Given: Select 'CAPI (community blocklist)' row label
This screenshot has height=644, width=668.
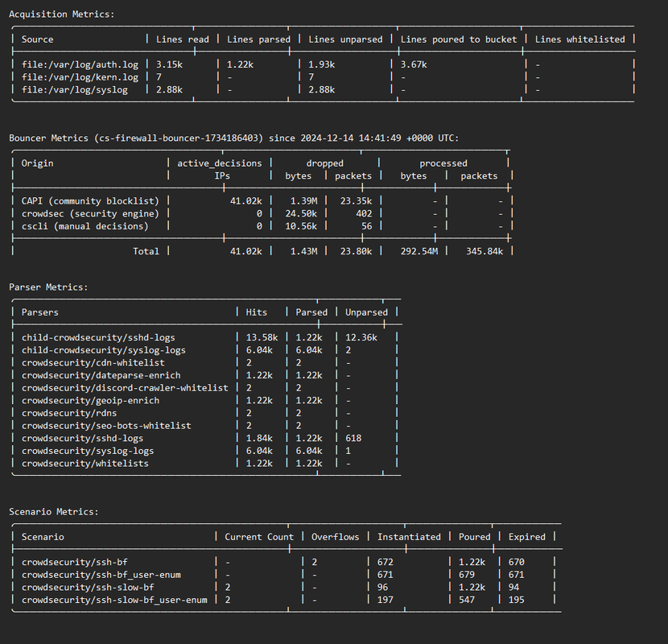Looking at the screenshot, I should 90,200.
